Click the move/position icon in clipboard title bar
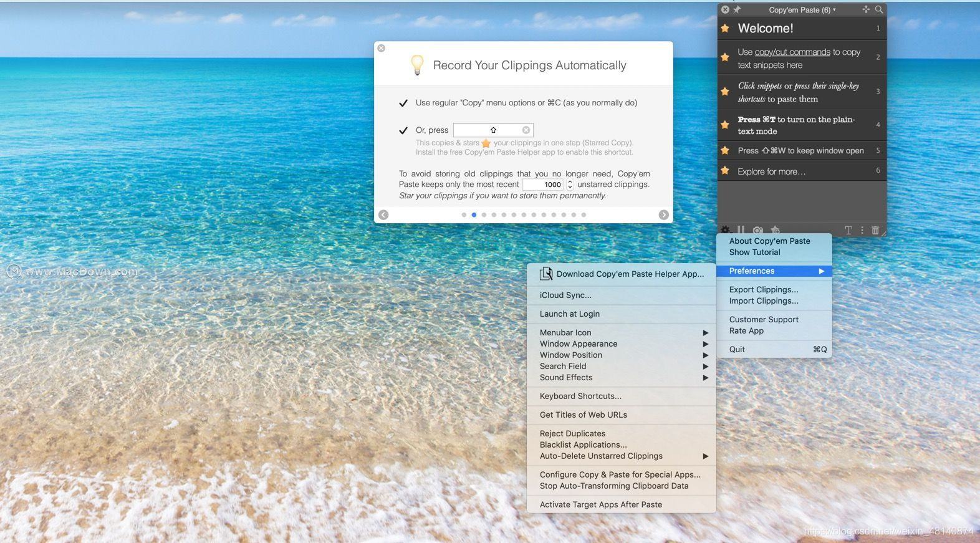Screen dimensions: 980x543 [866, 9]
